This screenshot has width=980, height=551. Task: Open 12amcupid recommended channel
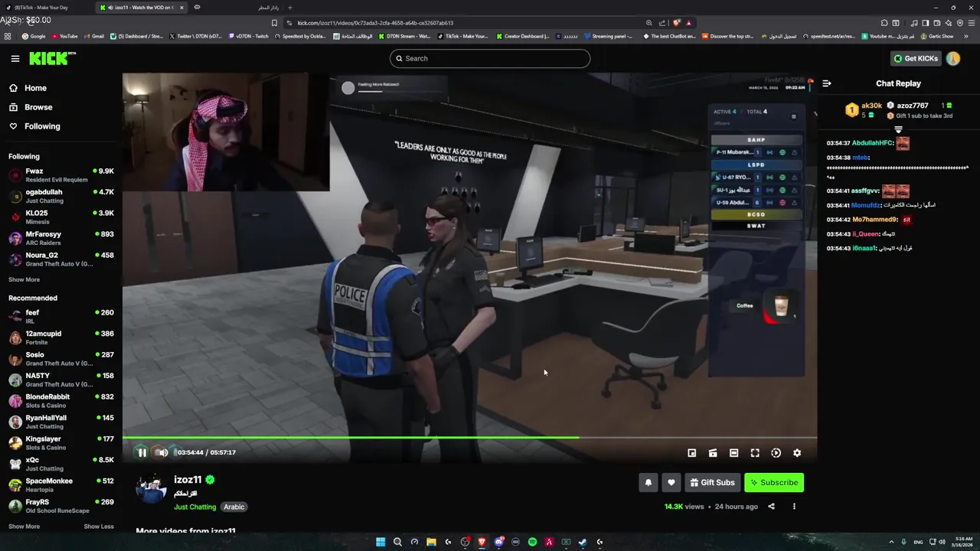pos(61,337)
